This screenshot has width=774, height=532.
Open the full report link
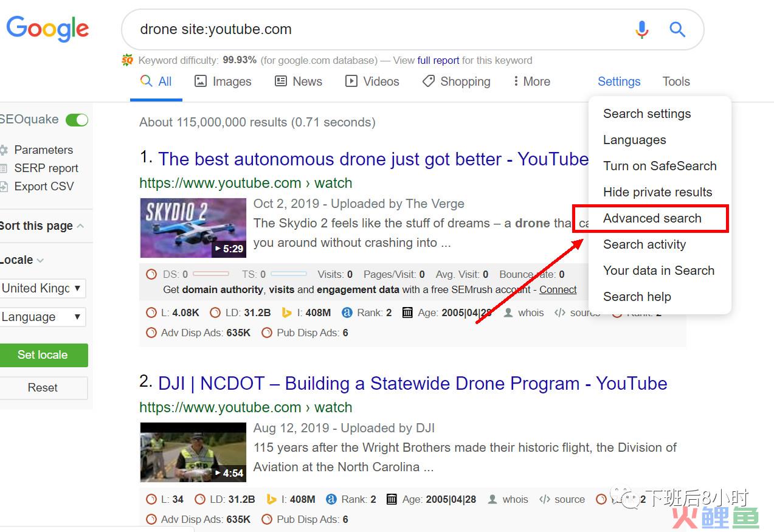coord(438,60)
